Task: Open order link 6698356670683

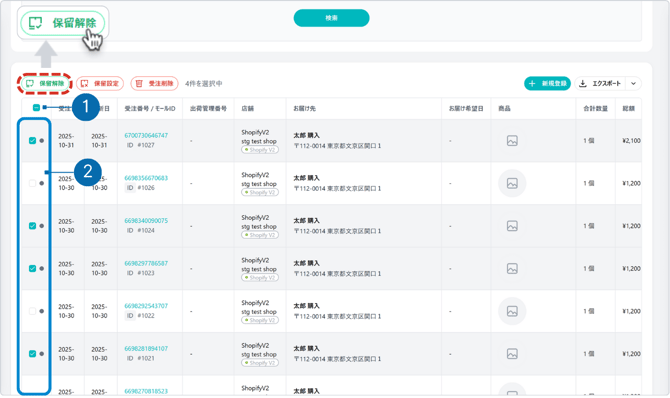Action: pos(146,178)
